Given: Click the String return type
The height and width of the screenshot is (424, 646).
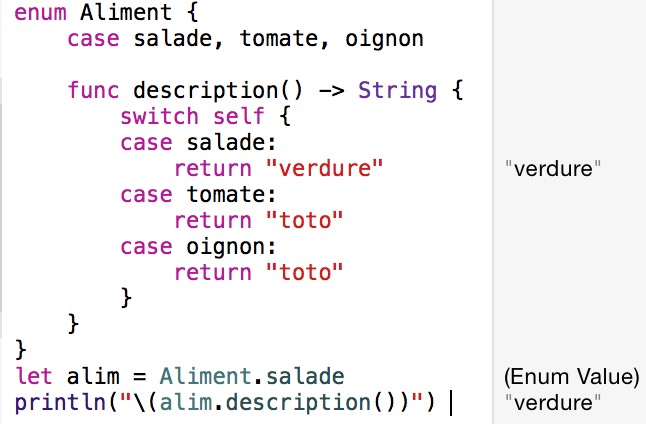Looking at the screenshot, I should [x=397, y=91].
